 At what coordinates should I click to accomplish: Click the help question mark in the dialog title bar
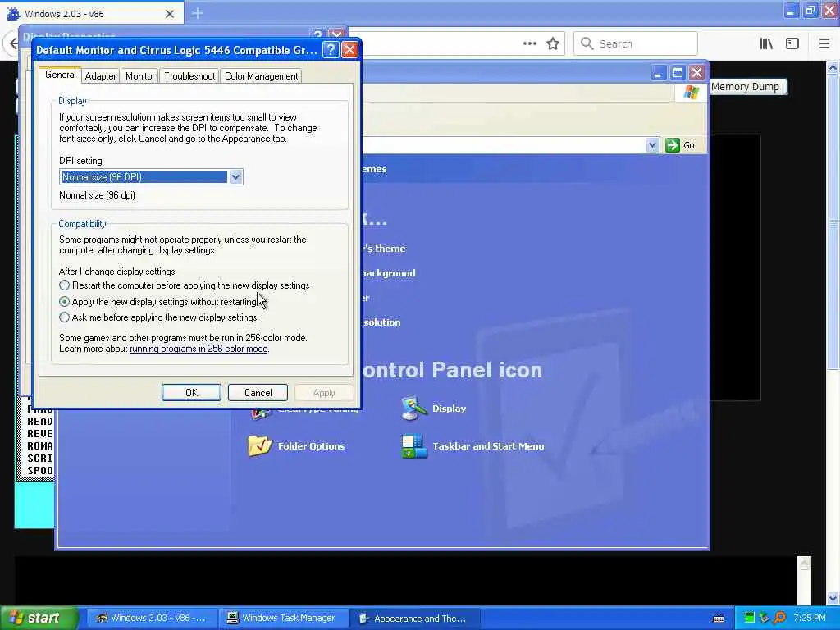(x=331, y=50)
